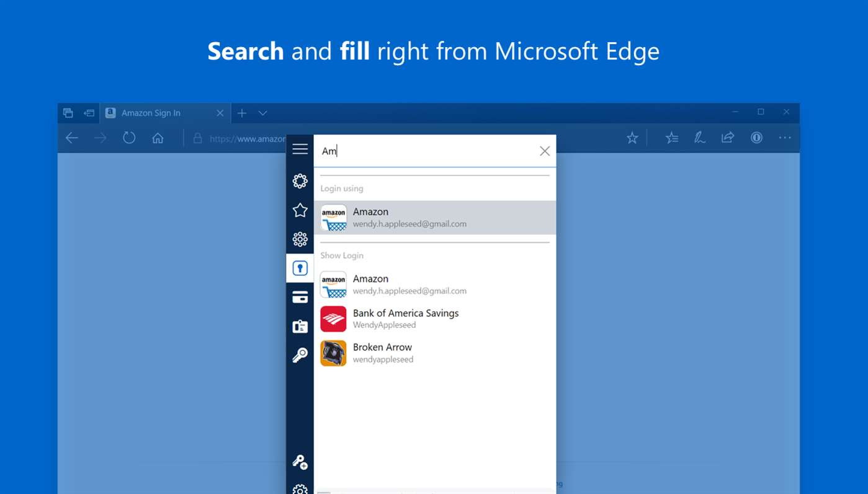The image size is (868, 494).
Task: Click the 1Password extension icon in Edge toolbar
Action: point(756,138)
